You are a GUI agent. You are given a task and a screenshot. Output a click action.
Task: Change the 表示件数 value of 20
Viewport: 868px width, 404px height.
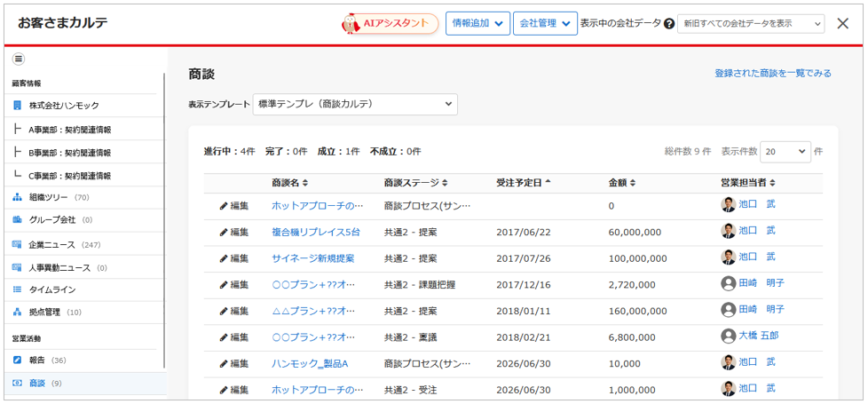(785, 152)
